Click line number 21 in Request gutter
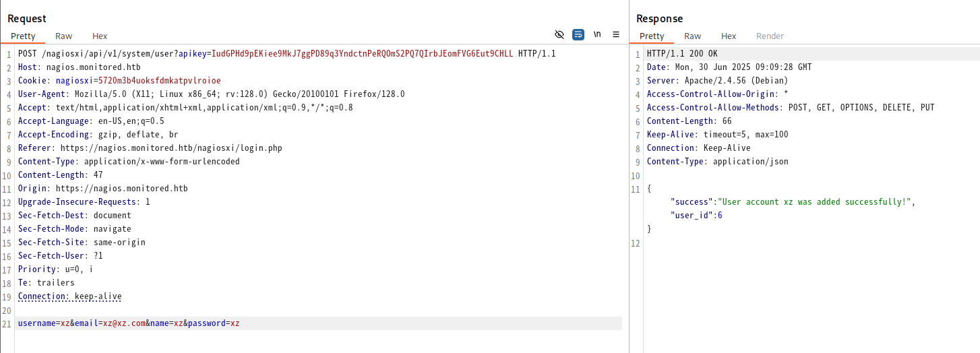Viewport: 980px width, 353px height. click(x=7, y=324)
